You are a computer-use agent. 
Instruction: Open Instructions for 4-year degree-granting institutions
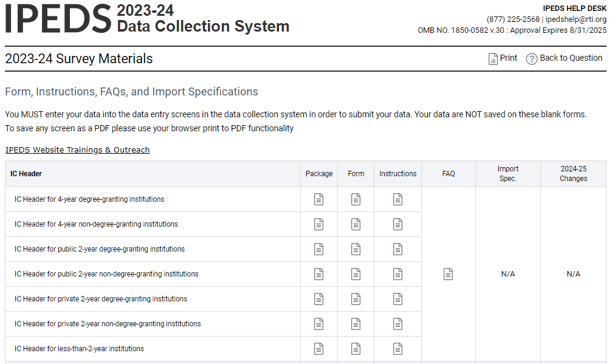tap(397, 199)
